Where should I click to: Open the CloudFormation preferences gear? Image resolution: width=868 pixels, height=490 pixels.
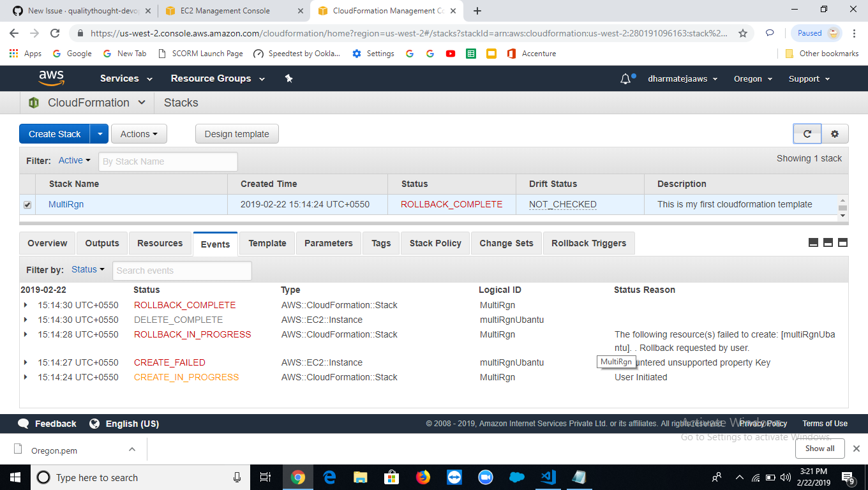pyautogui.click(x=835, y=133)
